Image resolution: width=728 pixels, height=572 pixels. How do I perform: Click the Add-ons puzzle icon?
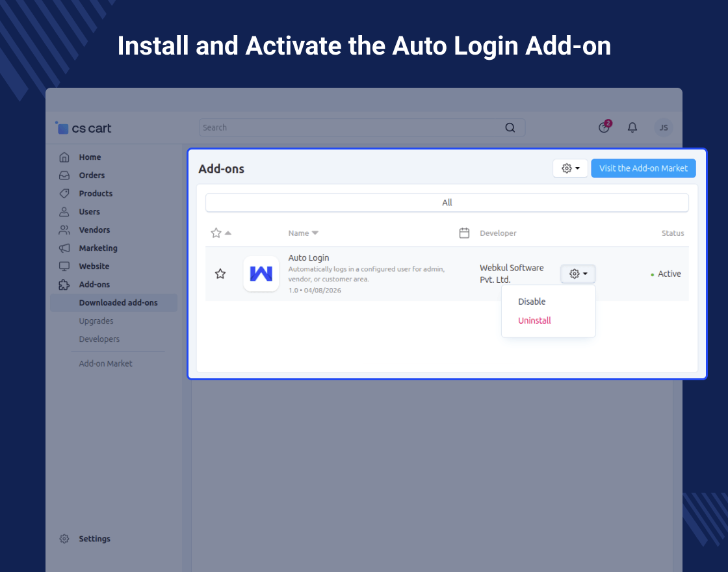pos(64,285)
